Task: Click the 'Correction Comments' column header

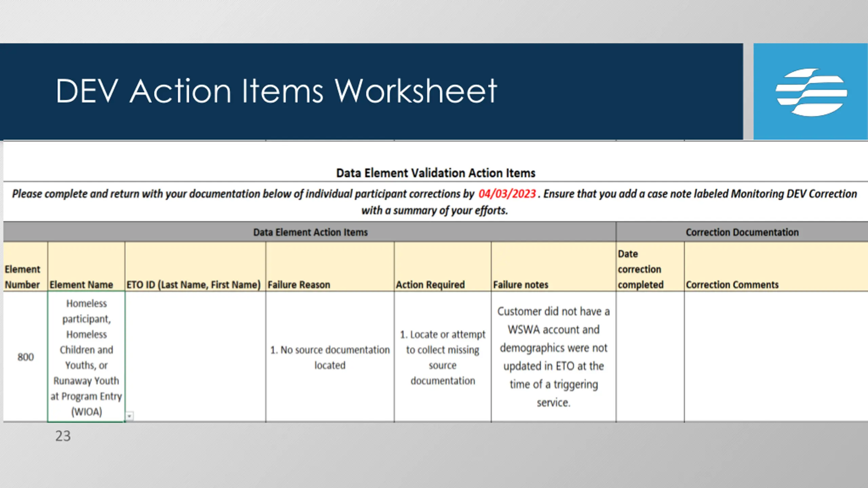Action: [776, 267]
